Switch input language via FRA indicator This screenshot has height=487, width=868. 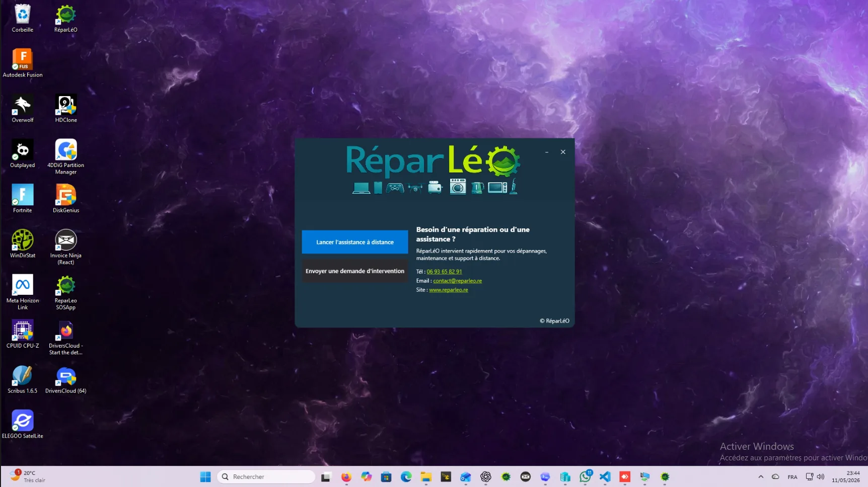pos(792,477)
